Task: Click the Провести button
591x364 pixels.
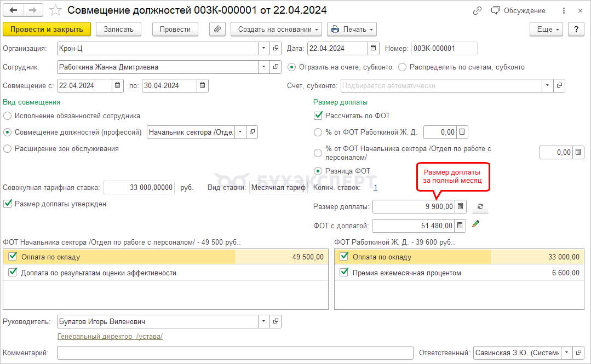Action: (175, 29)
